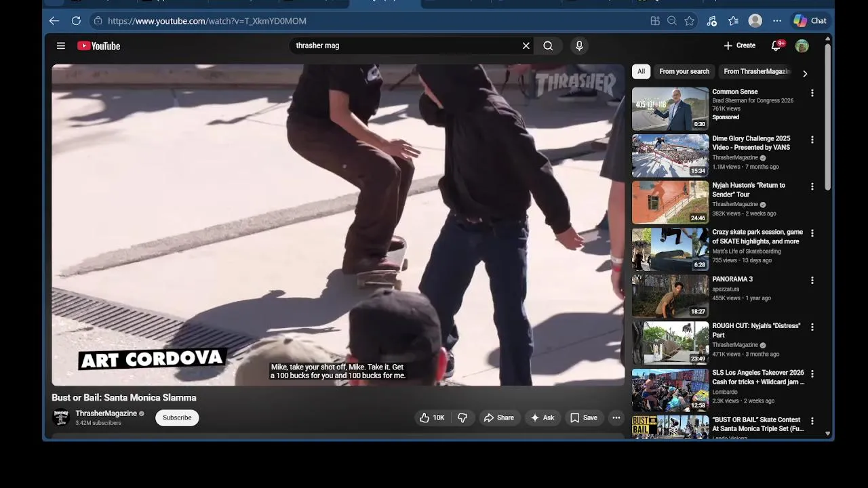Open YouTube account avatar menu
Screen dimensions: 868x488
click(802, 45)
